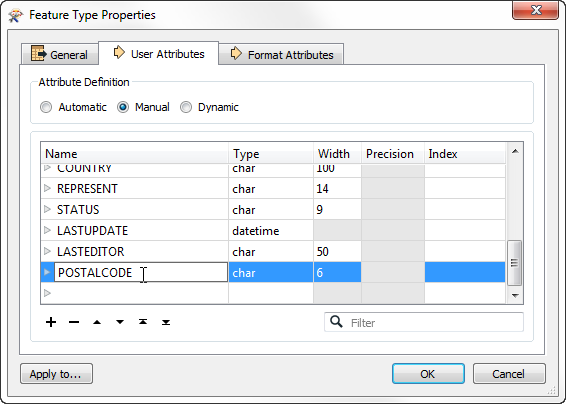Add a new attribute with plus icon

click(51, 322)
